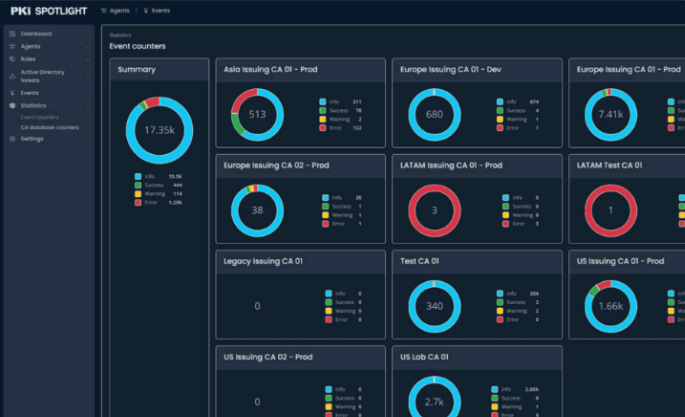Image resolution: width=685 pixels, height=417 pixels.
Task: Click Error swatch in LATAM Issuing CA legend
Action: (505, 224)
